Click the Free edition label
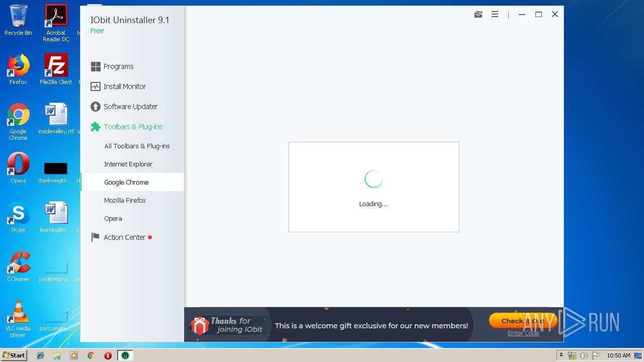The width and height of the screenshot is (644, 362). coord(97,31)
